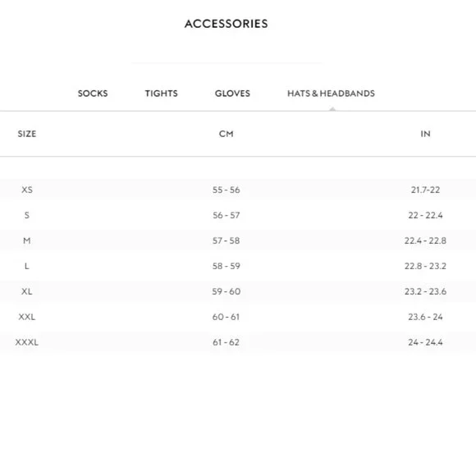Switch to the Socks tab

[93, 94]
